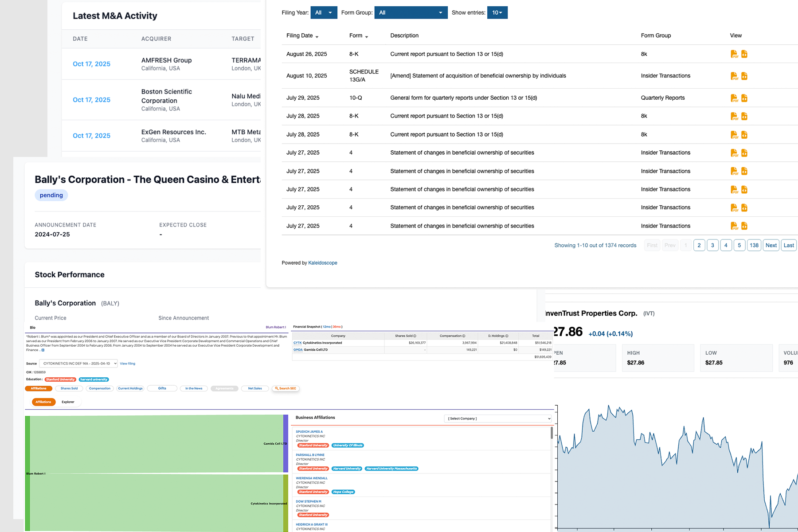The height and width of the screenshot is (532, 798).
Task: Toggle the Explorer view
Action: pos(68,402)
